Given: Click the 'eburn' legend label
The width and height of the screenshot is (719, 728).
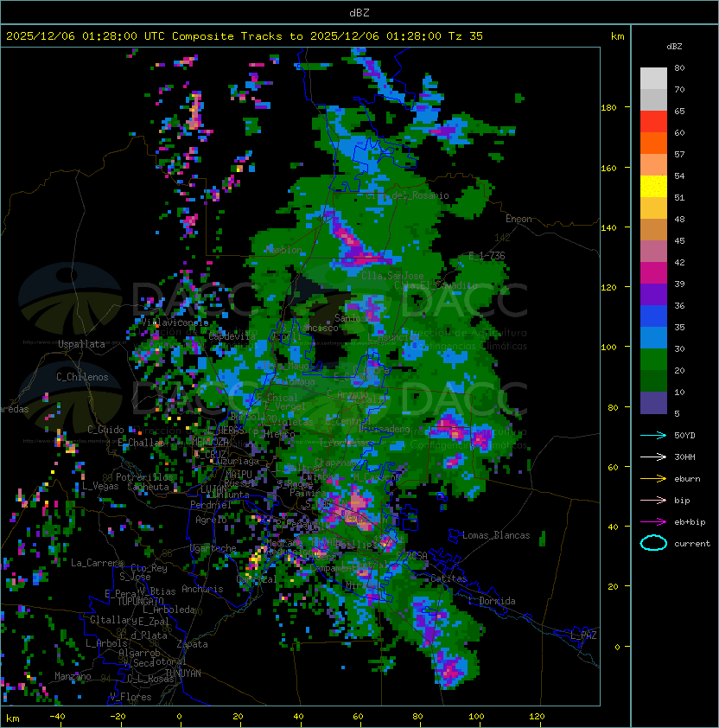Looking at the screenshot, I should coord(687,479).
